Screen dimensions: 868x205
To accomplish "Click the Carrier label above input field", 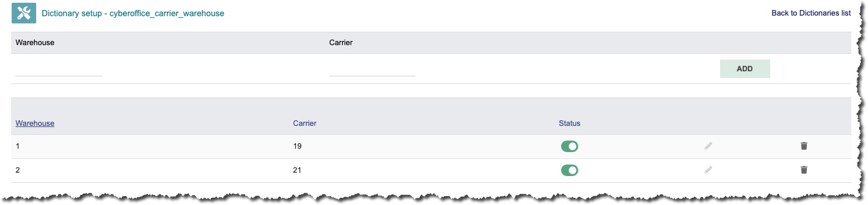I will (341, 42).
